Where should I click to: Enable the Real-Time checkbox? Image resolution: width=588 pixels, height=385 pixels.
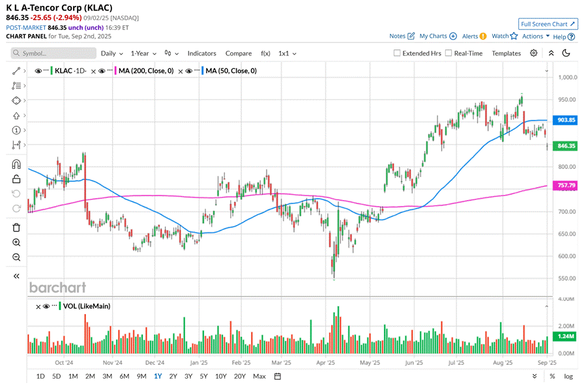[x=448, y=53]
